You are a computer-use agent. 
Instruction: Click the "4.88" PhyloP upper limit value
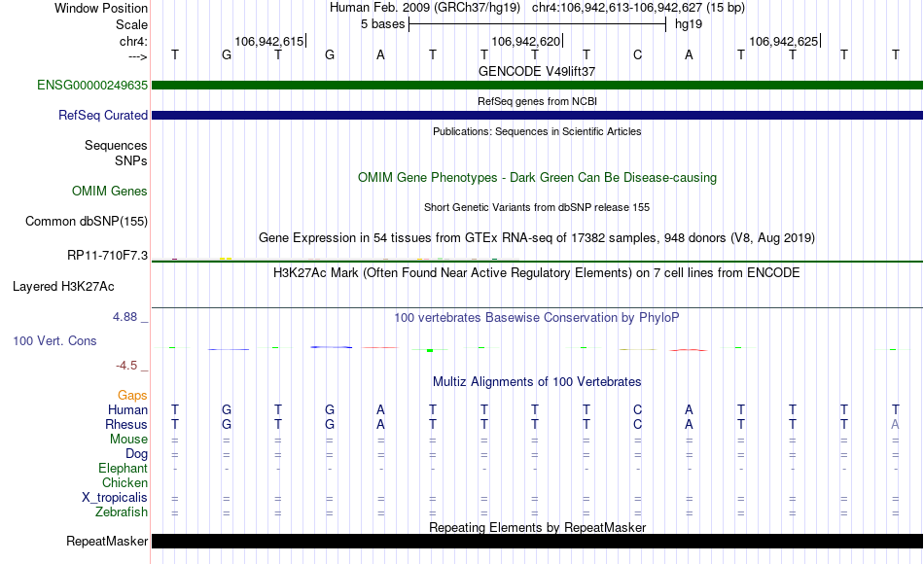click(x=124, y=316)
